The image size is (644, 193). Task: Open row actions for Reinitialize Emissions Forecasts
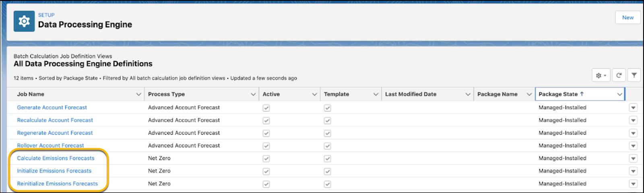point(633,184)
